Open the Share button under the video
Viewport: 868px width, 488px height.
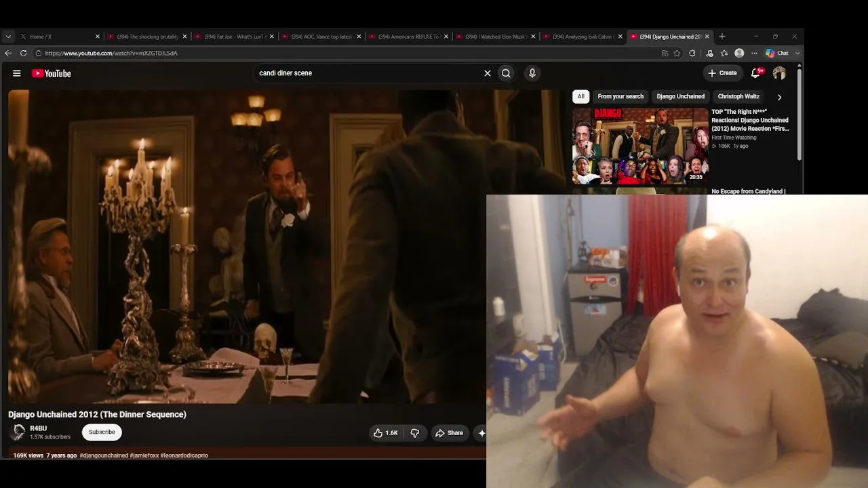[x=450, y=433]
